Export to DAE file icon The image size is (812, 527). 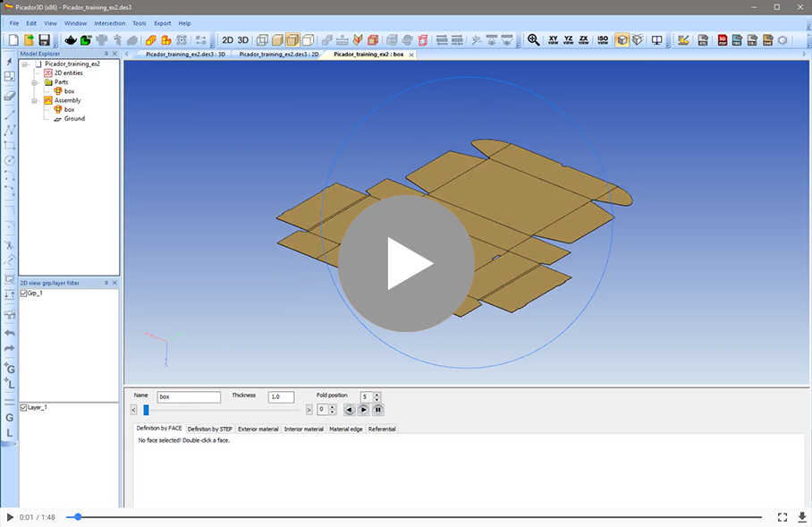[x=768, y=40]
